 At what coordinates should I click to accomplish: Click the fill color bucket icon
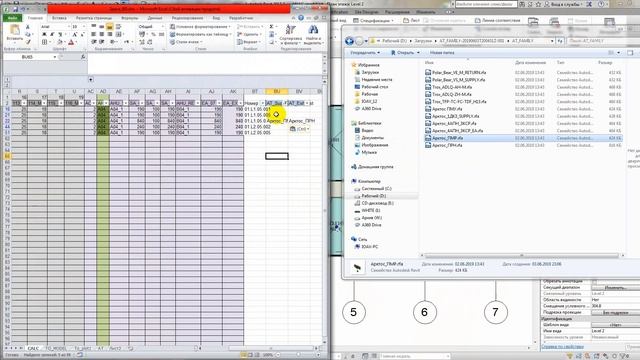[60, 42]
